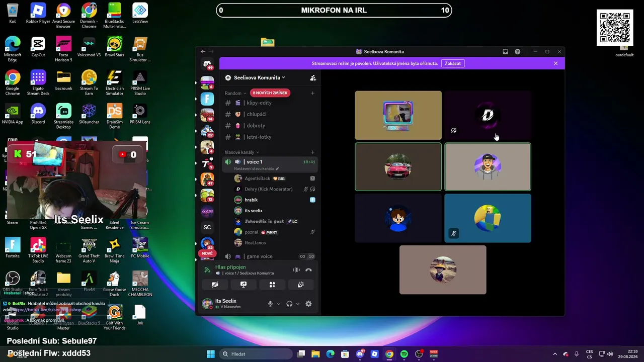This screenshot has height=362, width=644.
Task: Focus the red car avatar video tile
Action: pyautogui.click(x=398, y=167)
